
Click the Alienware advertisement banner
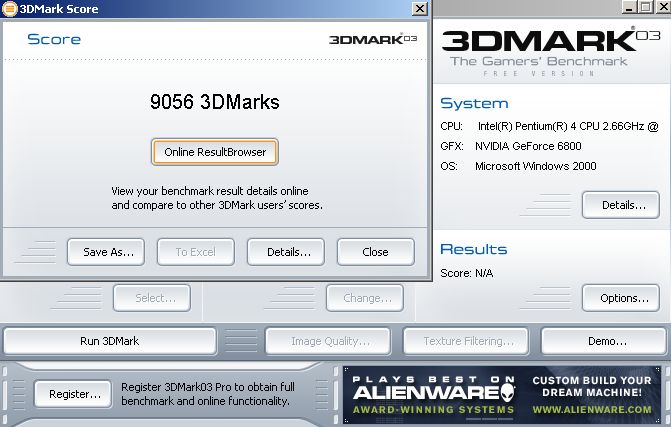[502, 395]
